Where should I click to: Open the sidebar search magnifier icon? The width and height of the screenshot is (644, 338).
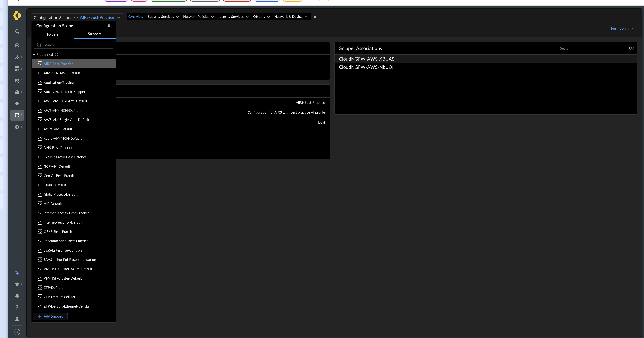17,31
